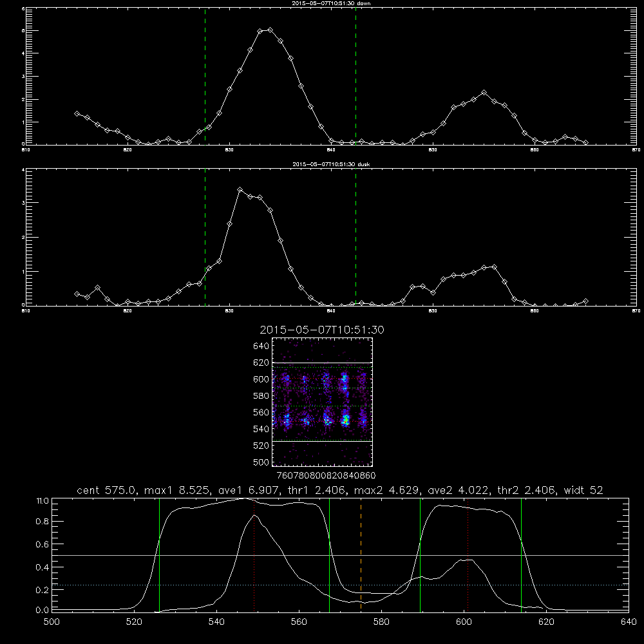Click the "500" y-axis label beside the spectral image
The height and width of the screenshot is (644, 644).
(x=261, y=462)
